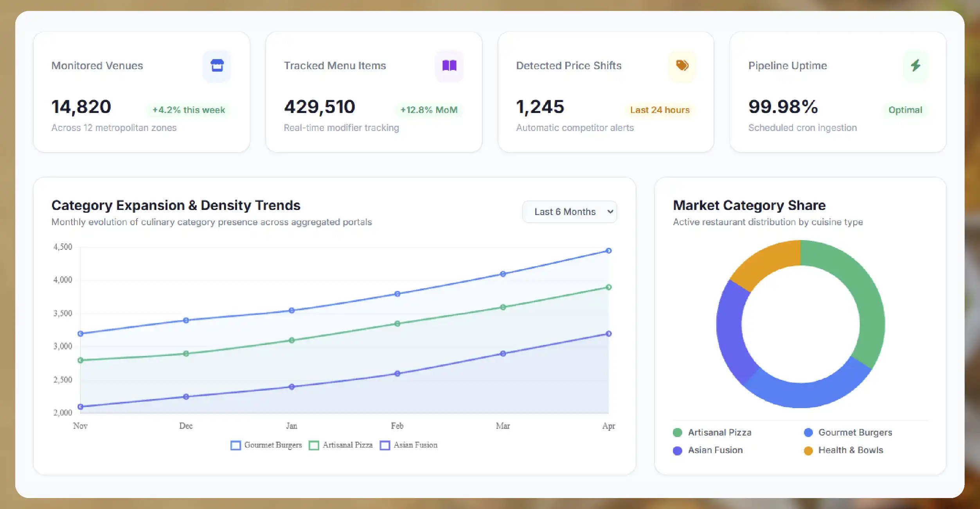Screen dimensions: 980x509
Task: Toggle Gourmet Burgers series in line chart legend
Action: (x=266, y=445)
